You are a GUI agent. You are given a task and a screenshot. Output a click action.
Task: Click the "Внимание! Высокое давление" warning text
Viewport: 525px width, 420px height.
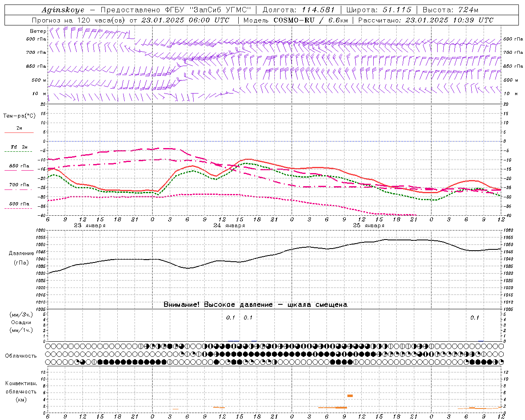[218, 304]
